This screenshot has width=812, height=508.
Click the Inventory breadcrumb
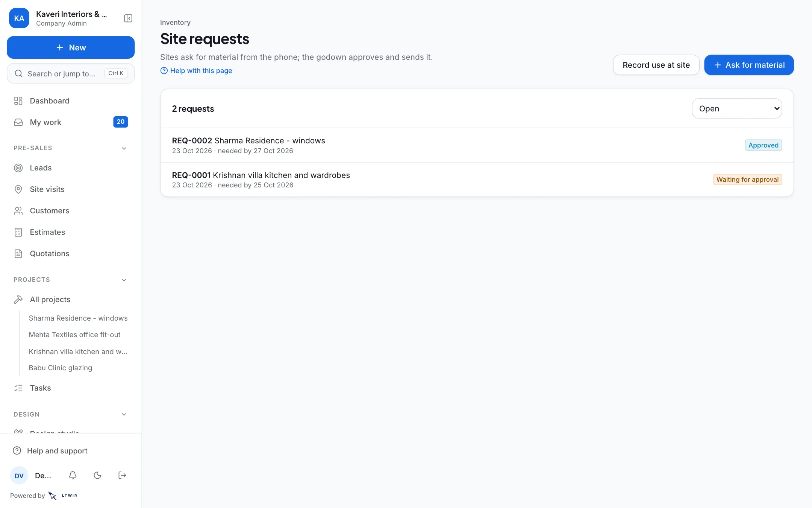coord(175,23)
